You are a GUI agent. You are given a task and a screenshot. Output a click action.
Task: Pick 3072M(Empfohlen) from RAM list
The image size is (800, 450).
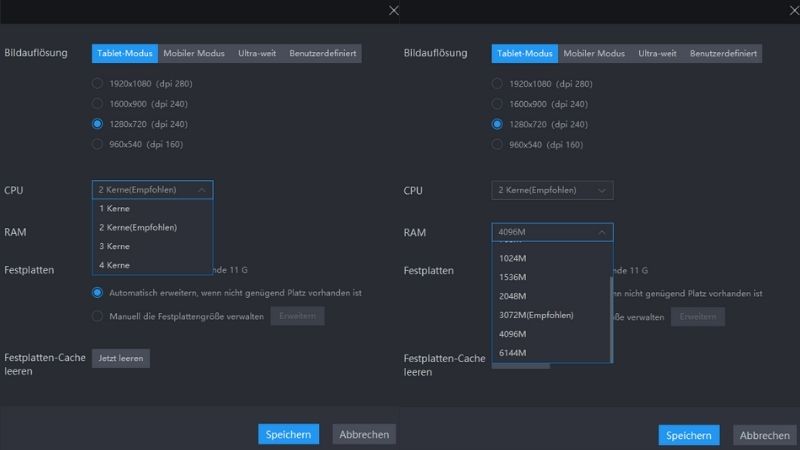tap(551, 315)
